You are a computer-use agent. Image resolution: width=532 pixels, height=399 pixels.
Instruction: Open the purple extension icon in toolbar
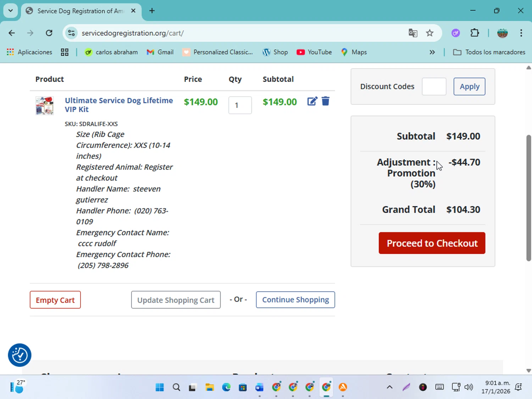[456, 33]
